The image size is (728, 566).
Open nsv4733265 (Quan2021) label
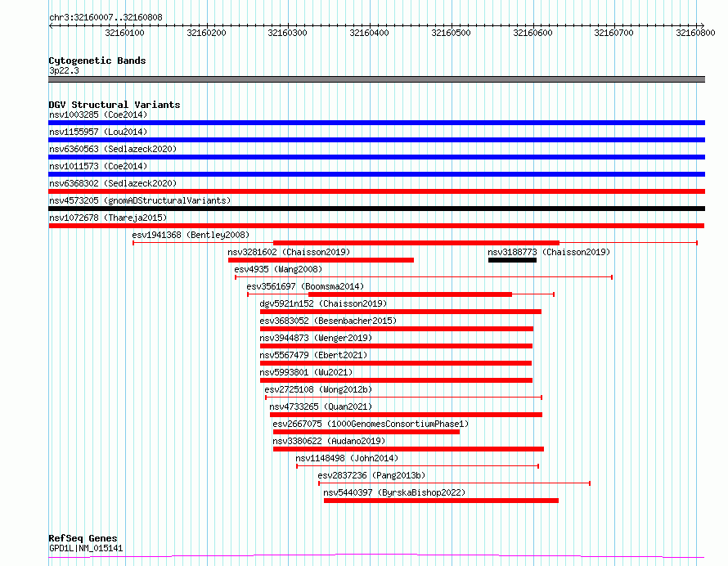(x=321, y=407)
